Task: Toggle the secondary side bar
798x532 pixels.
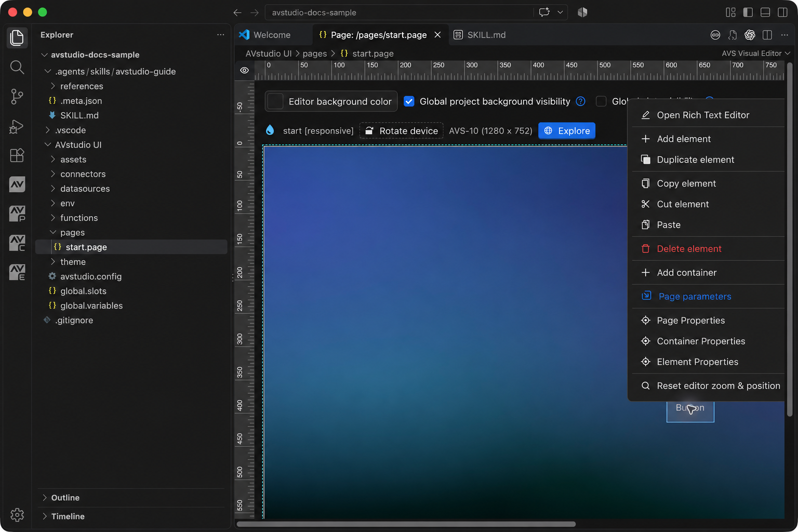Action: click(x=782, y=12)
